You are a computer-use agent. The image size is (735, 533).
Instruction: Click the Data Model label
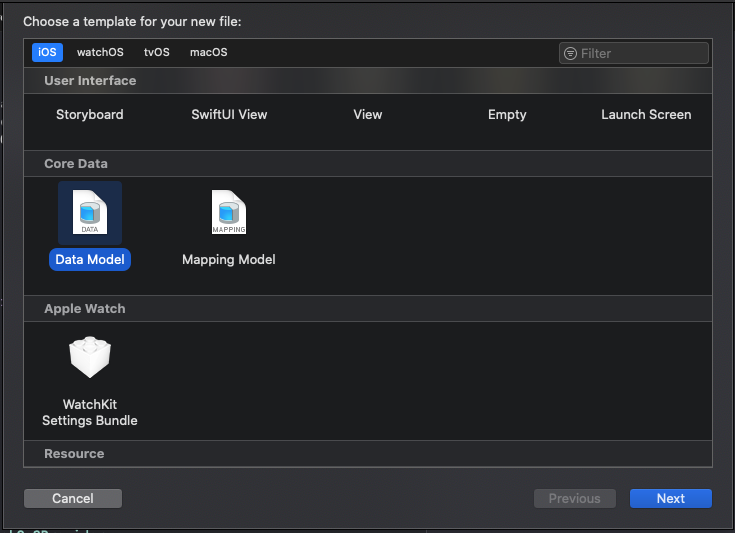[x=90, y=259]
